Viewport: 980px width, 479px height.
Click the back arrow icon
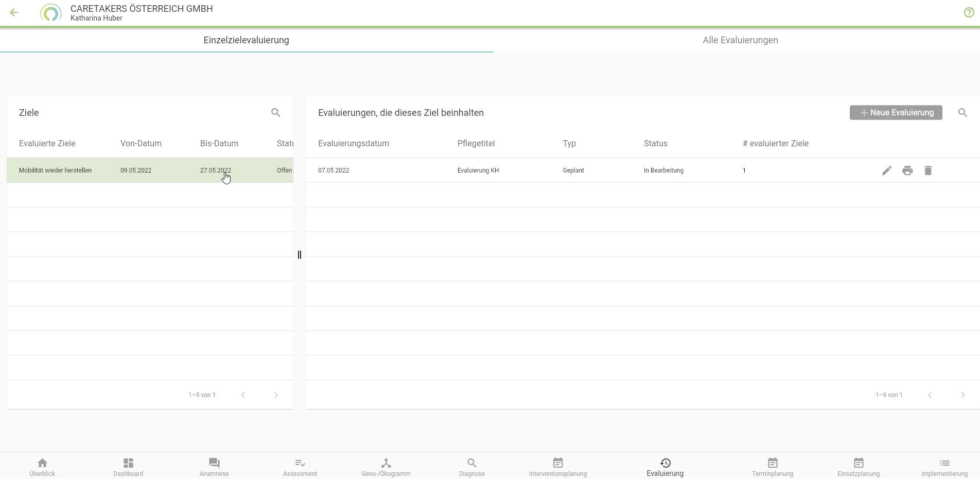click(x=14, y=13)
